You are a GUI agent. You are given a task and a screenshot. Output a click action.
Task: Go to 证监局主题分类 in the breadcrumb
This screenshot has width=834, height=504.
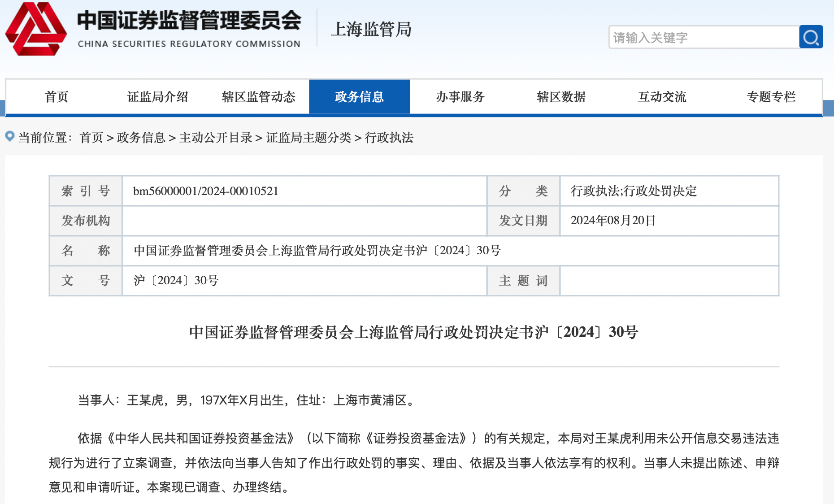[308, 138]
